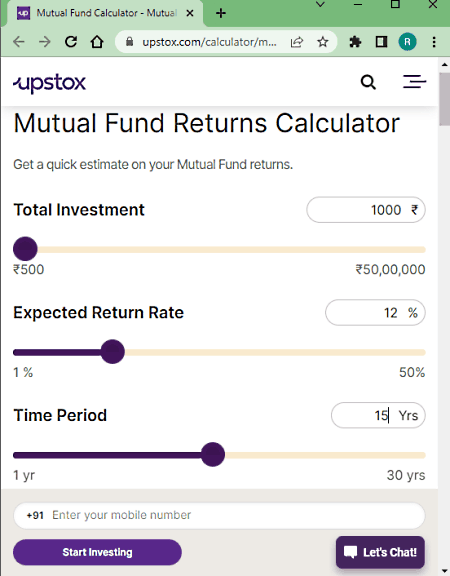Click the Upstox logo
The image size is (450, 576).
pos(50,83)
